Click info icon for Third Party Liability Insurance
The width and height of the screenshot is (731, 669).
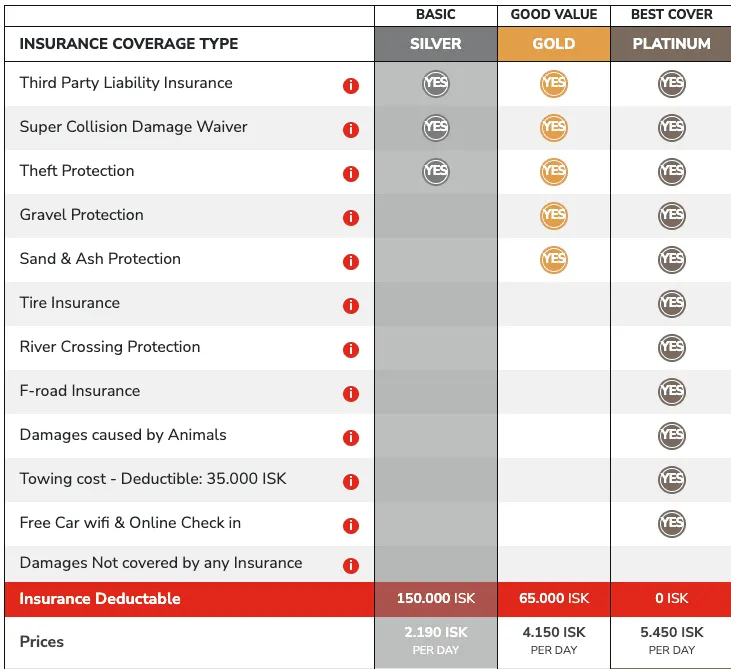point(351,86)
